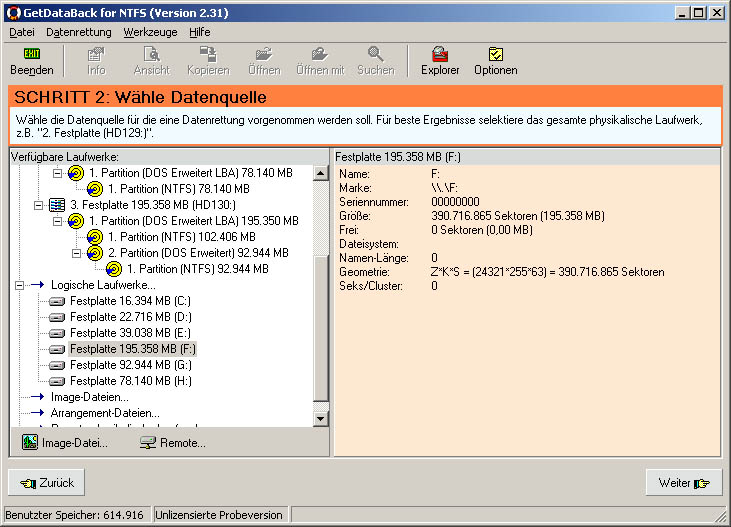
Task: Click drive icon for Festplatte 92.944 MB (G:)
Action: tap(57, 365)
